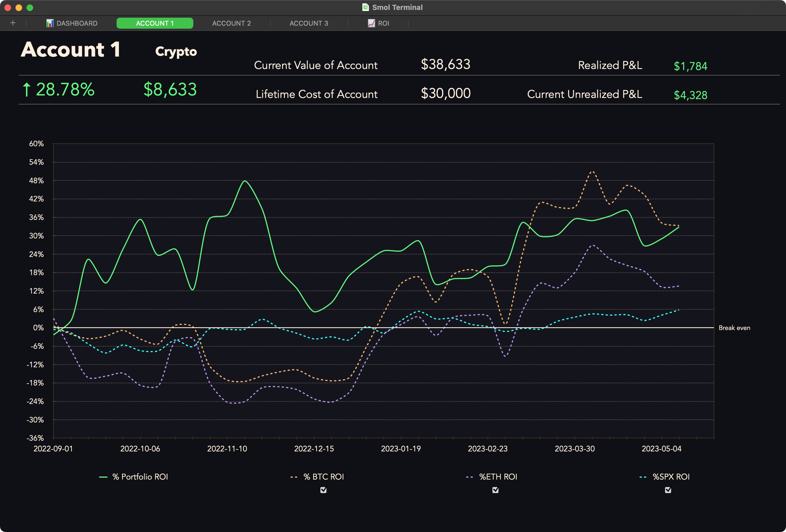786x532 pixels.
Task: Click the 2023-03-30 axis date label
Action: [x=574, y=448]
